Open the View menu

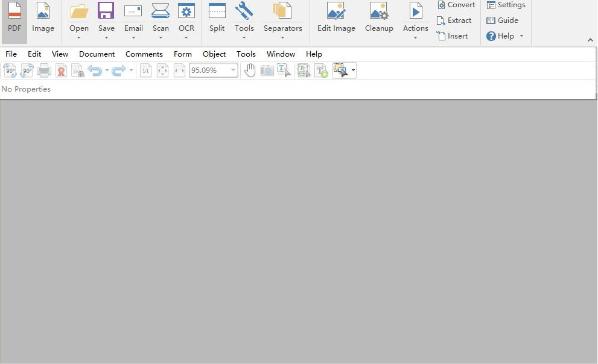(x=60, y=54)
